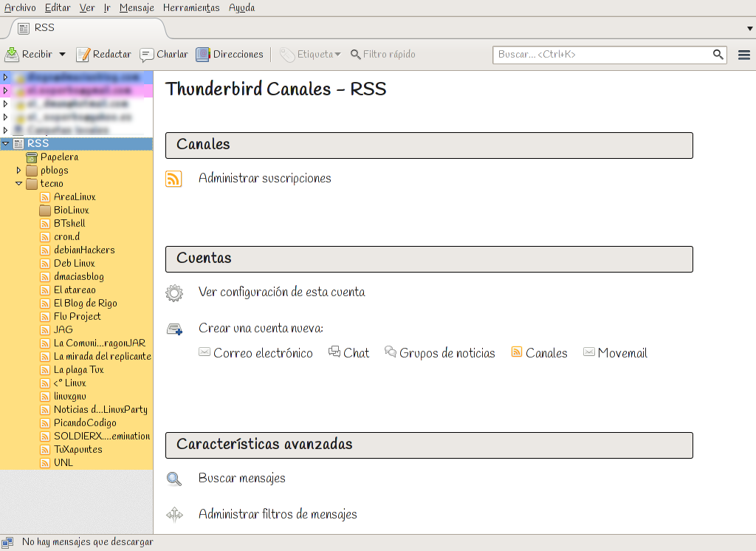Open the Ayuda menu
This screenshot has height=551, width=756.
coord(241,7)
